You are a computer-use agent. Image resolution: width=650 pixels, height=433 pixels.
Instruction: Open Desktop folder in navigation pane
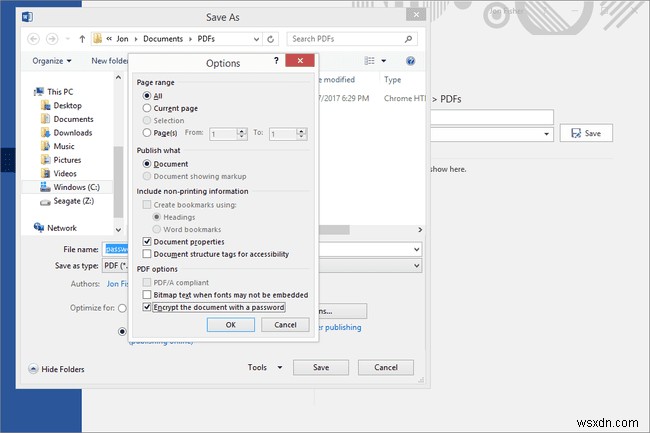point(61,105)
